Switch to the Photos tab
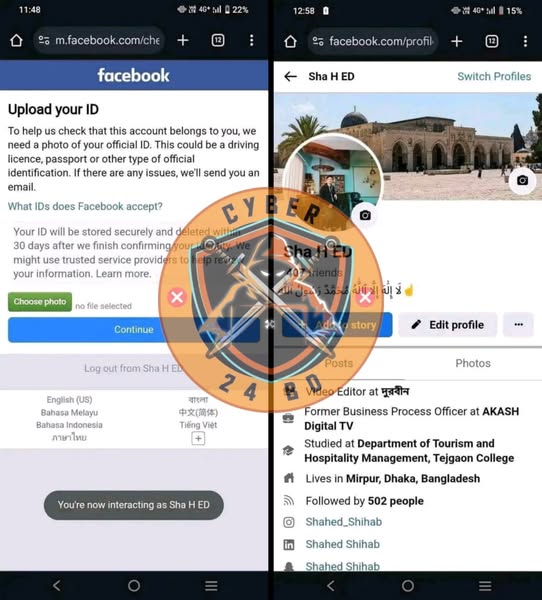Image resolution: width=542 pixels, height=600 pixels. point(473,363)
